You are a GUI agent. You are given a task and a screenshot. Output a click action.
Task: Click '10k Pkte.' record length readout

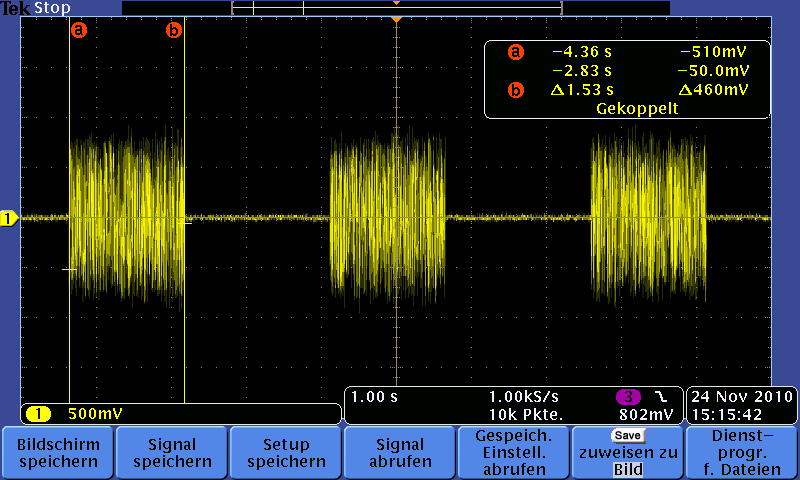526,415
